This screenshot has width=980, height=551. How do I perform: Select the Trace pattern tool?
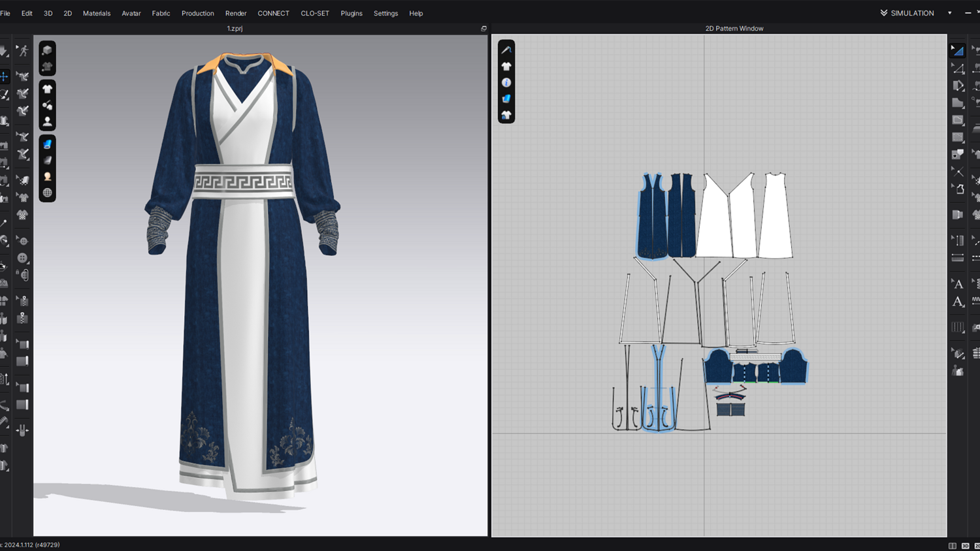958,189
